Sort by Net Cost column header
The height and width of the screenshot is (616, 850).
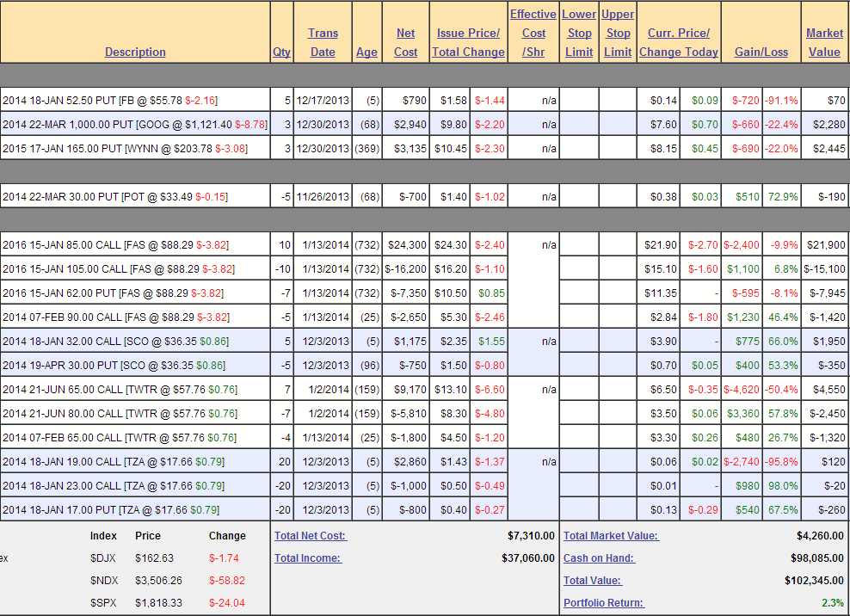click(405, 42)
